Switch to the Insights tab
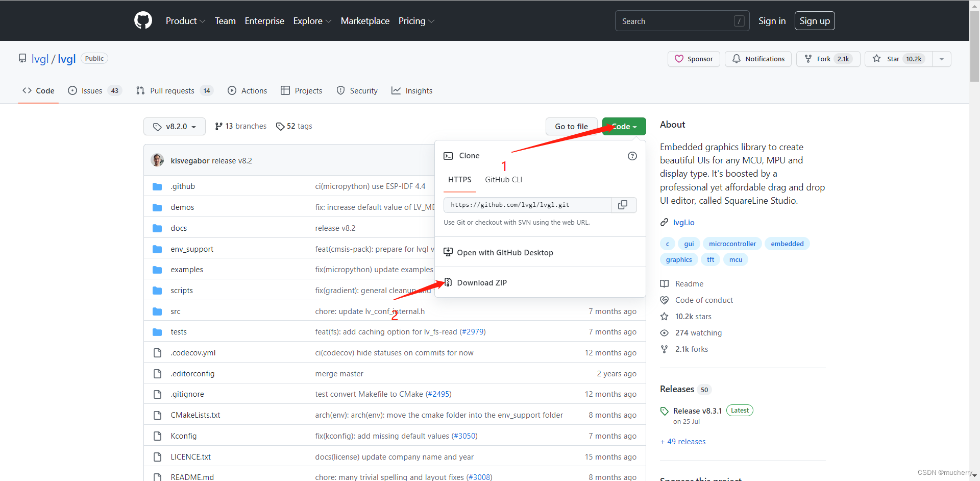 click(x=412, y=90)
